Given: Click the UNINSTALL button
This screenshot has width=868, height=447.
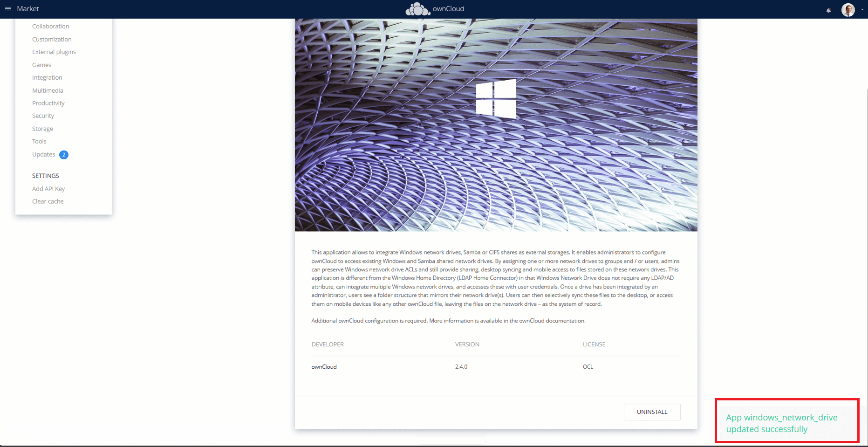Looking at the screenshot, I should (x=652, y=412).
